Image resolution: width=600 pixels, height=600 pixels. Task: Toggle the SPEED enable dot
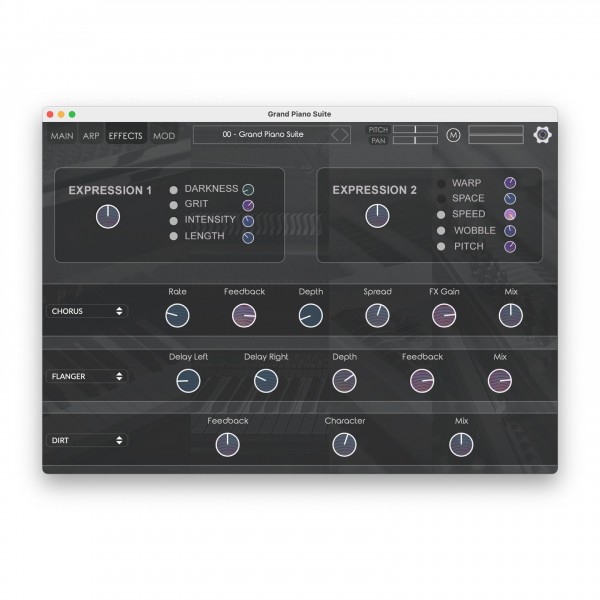(x=441, y=215)
